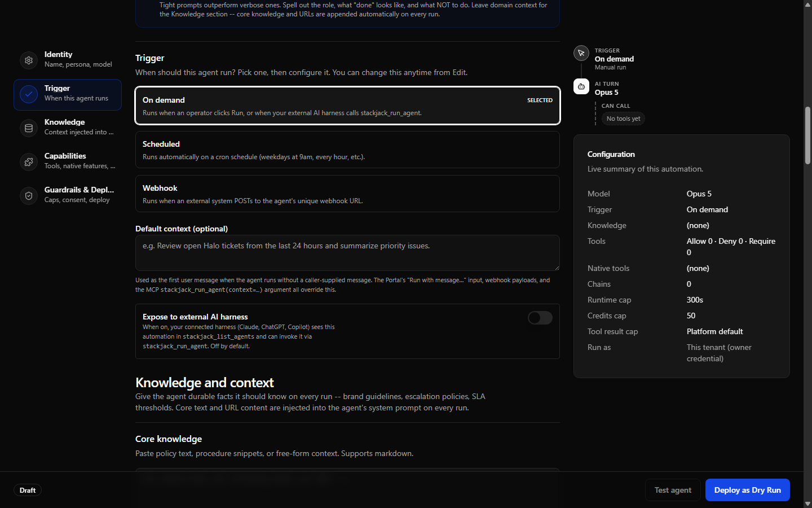Click Deploy as Dry Run button

748,490
